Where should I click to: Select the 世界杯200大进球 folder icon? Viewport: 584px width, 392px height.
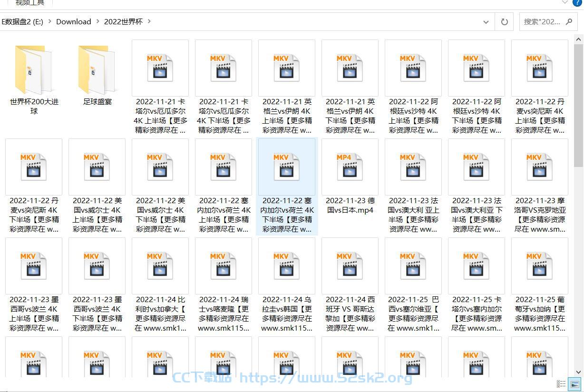click(x=34, y=69)
